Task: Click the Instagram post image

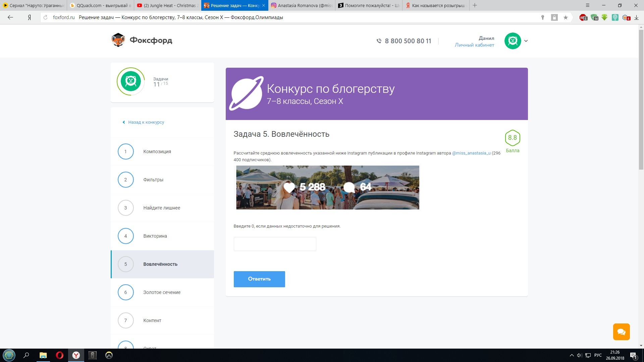Action: [327, 187]
